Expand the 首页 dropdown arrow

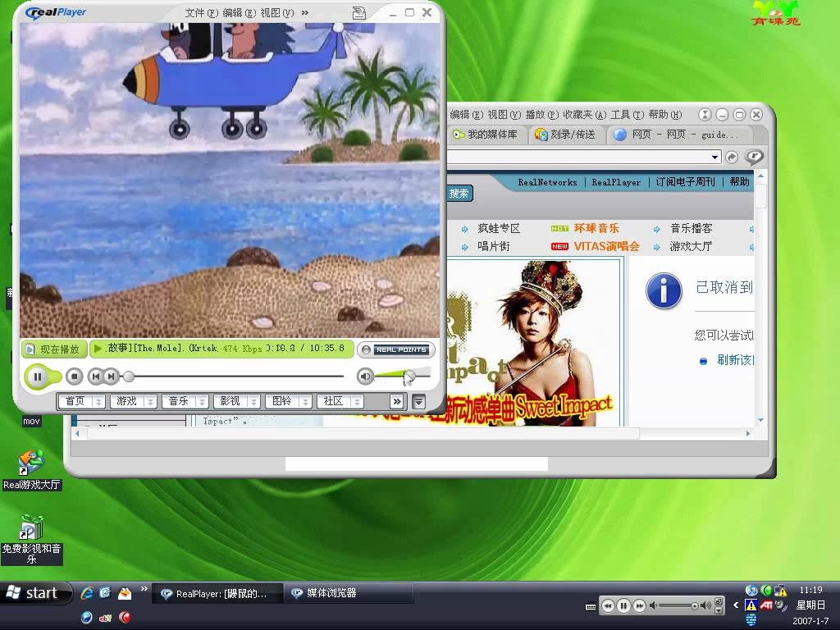[x=98, y=401]
